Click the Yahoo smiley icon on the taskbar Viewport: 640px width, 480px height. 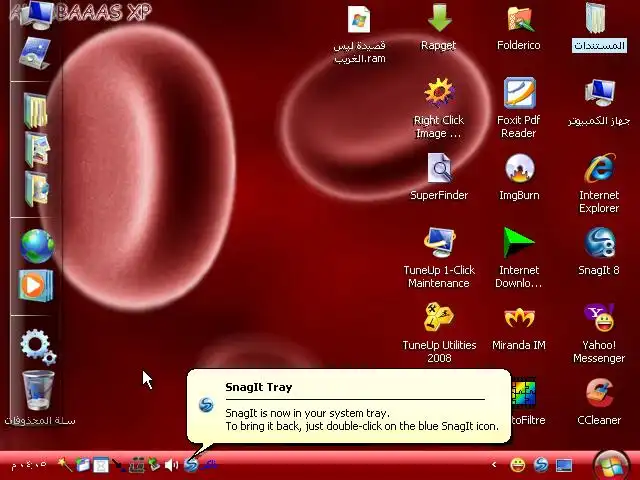[518, 464]
